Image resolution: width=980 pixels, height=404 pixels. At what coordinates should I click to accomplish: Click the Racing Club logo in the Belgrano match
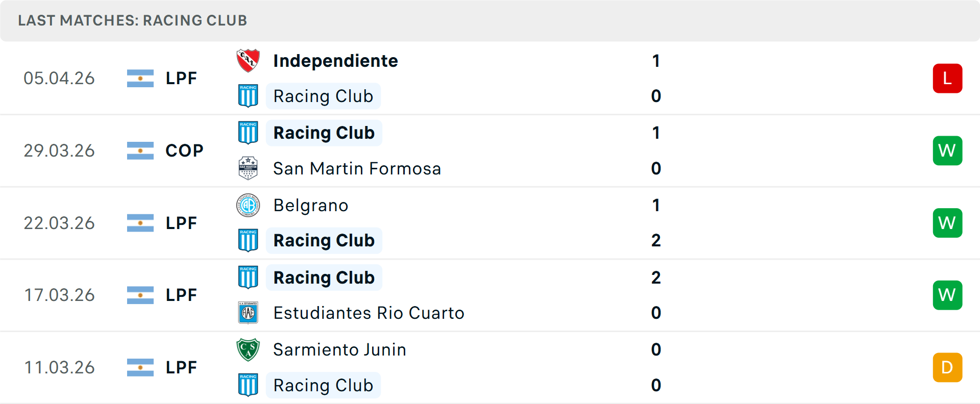[x=248, y=240]
